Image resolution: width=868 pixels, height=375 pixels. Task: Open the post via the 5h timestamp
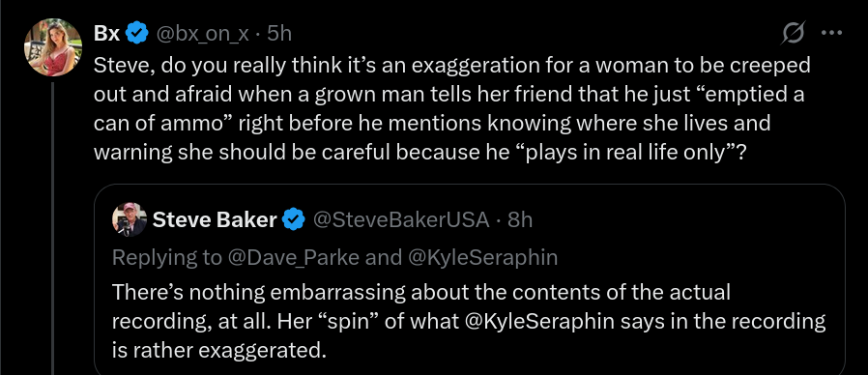point(279,34)
